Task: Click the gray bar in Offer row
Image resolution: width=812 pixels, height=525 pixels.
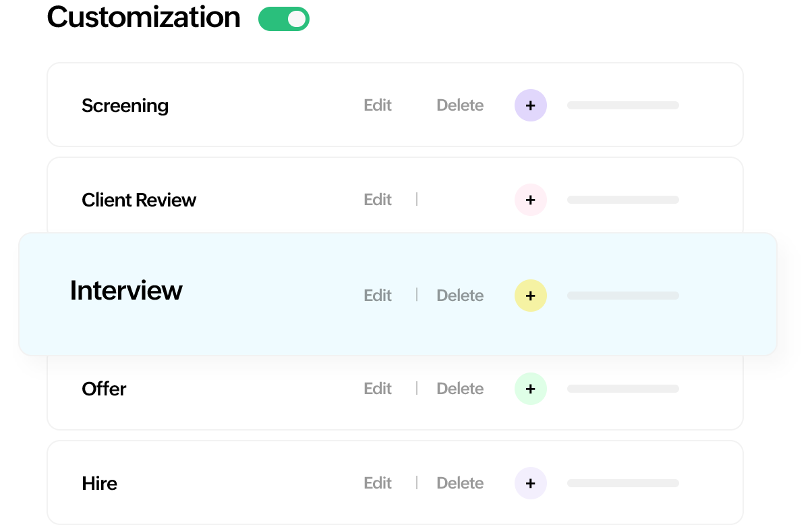Action: tap(623, 389)
